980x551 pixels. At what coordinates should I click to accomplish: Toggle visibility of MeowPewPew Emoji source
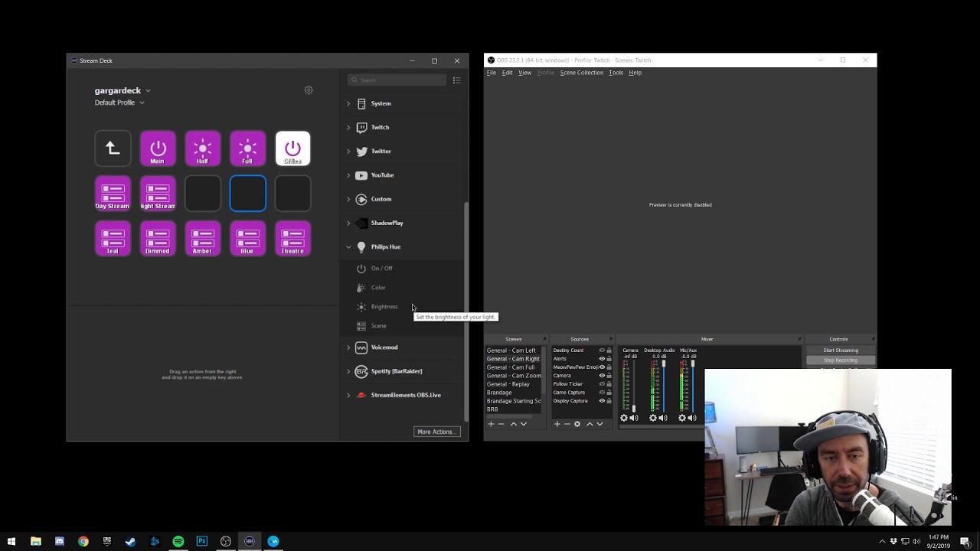coord(602,367)
